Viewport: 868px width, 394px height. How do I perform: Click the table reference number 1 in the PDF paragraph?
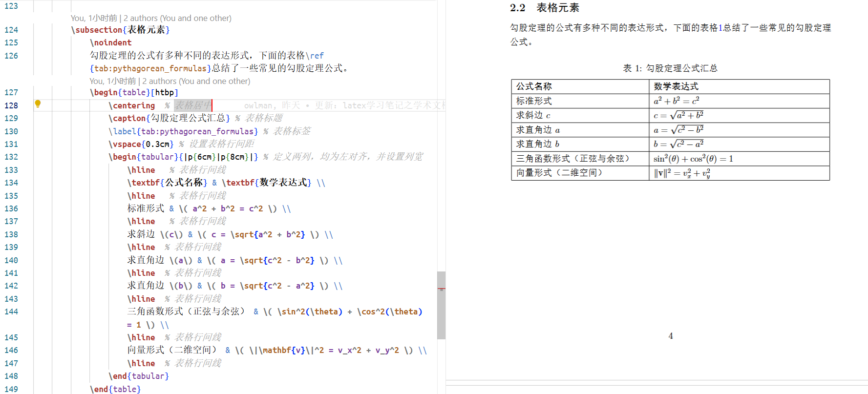click(x=720, y=28)
